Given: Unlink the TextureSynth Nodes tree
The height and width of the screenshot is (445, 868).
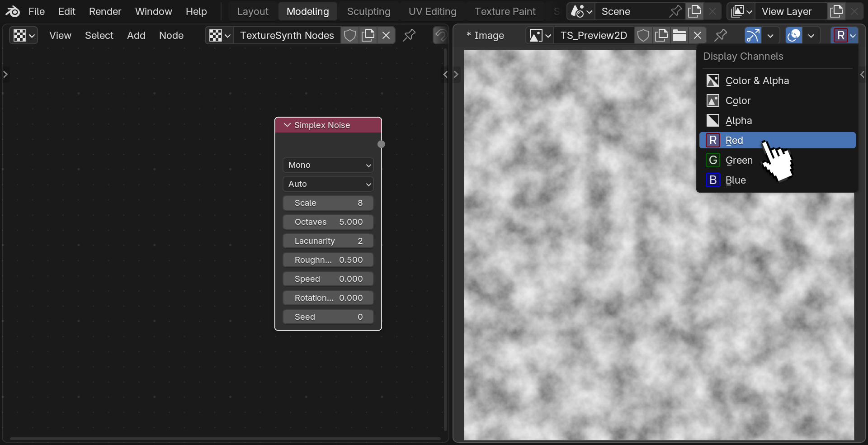Looking at the screenshot, I should click(386, 35).
